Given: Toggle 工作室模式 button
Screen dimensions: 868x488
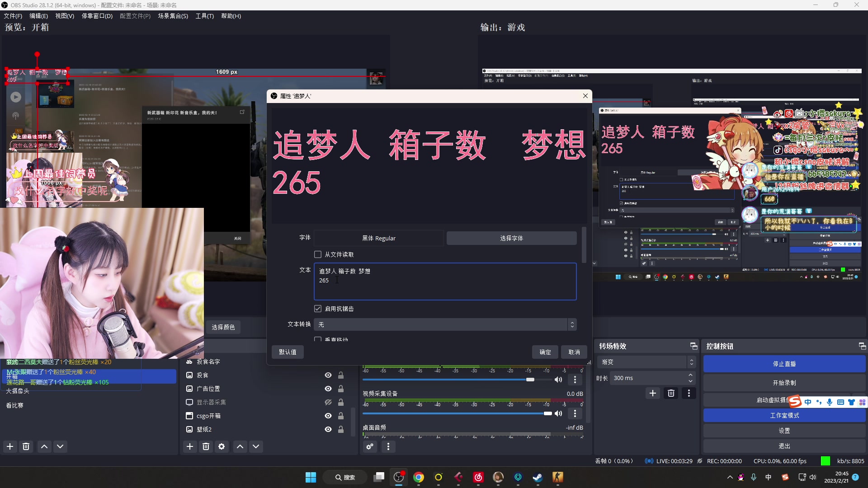Looking at the screenshot, I should point(784,415).
